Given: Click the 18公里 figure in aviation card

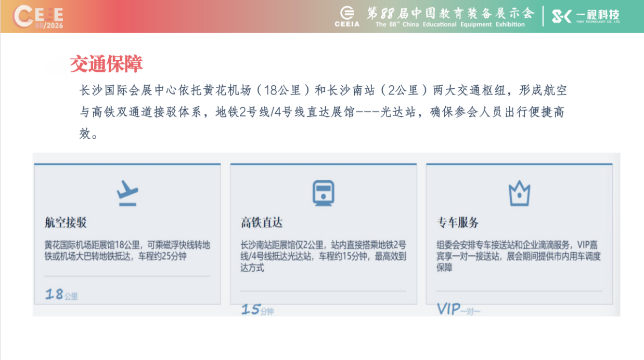Looking at the screenshot, I should (61, 295).
